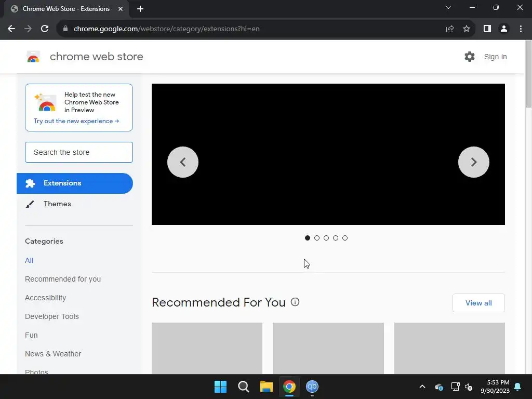Click the info icon beside Recommended For You
Image resolution: width=532 pixels, height=399 pixels.
(295, 302)
